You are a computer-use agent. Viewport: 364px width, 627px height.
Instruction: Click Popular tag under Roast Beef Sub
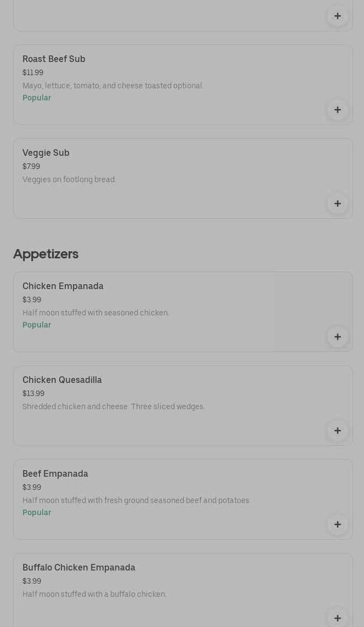click(x=37, y=98)
